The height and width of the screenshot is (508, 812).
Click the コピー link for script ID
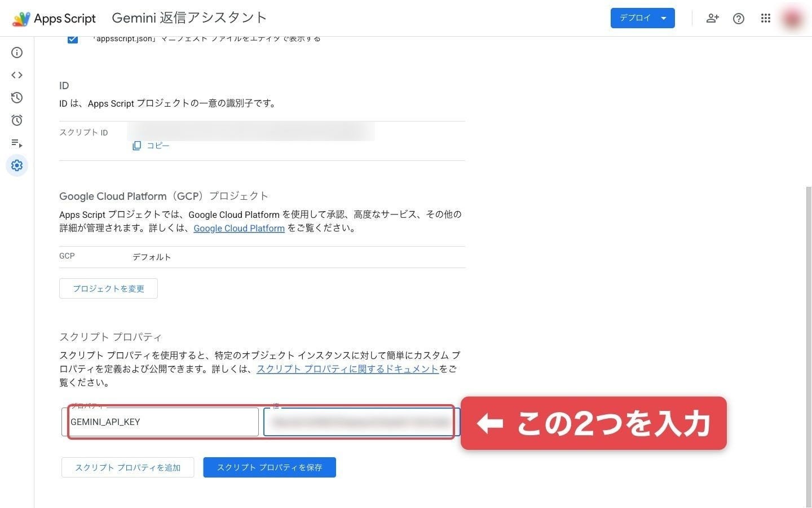[x=158, y=146]
